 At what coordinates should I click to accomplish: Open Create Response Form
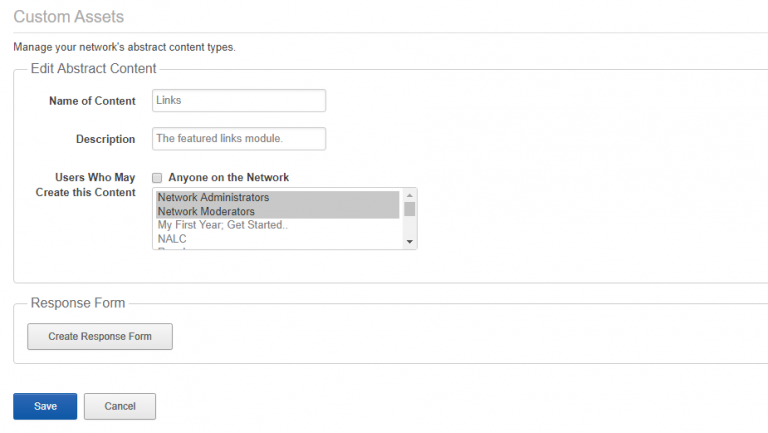[x=100, y=337]
